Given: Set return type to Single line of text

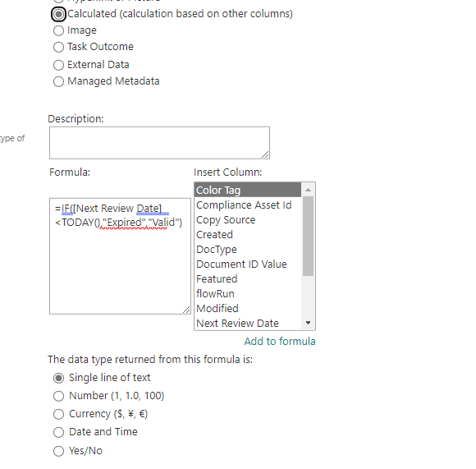Looking at the screenshot, I should tap(58, 378).
